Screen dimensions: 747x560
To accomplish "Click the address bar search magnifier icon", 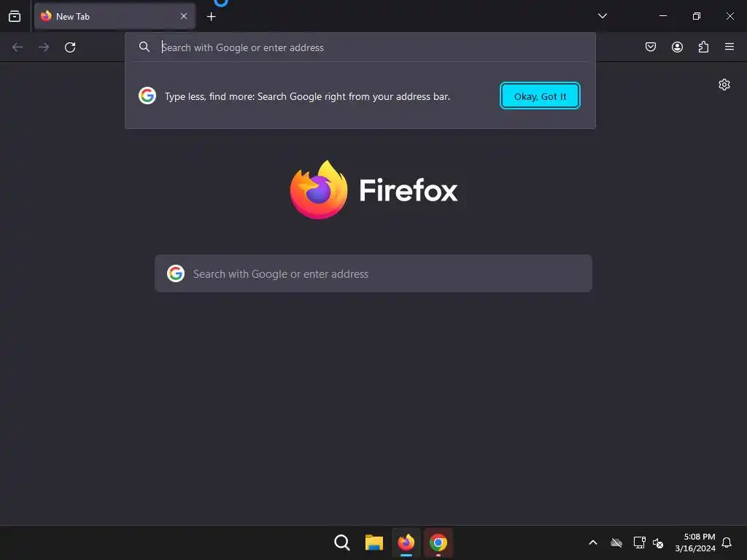I will (x=144, y=47).
